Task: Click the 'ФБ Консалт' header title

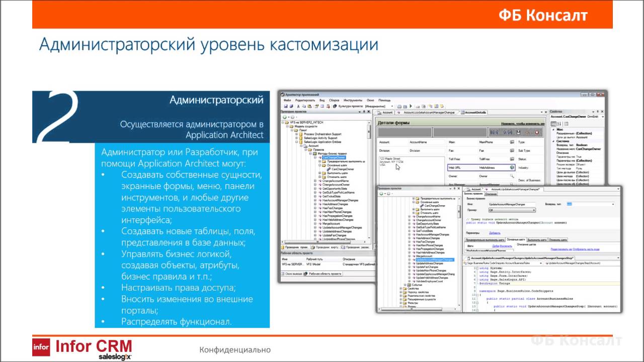Action: [543, 15]
